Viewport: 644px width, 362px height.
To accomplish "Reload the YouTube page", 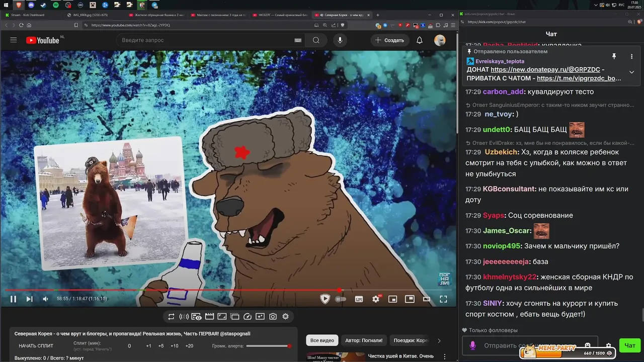I will (x=21, y=25).
